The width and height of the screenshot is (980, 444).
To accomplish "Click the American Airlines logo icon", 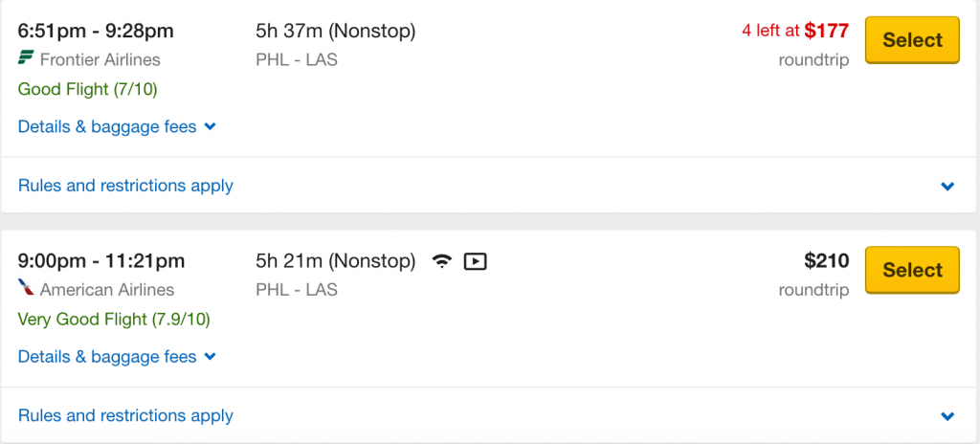I will (26, 289).
